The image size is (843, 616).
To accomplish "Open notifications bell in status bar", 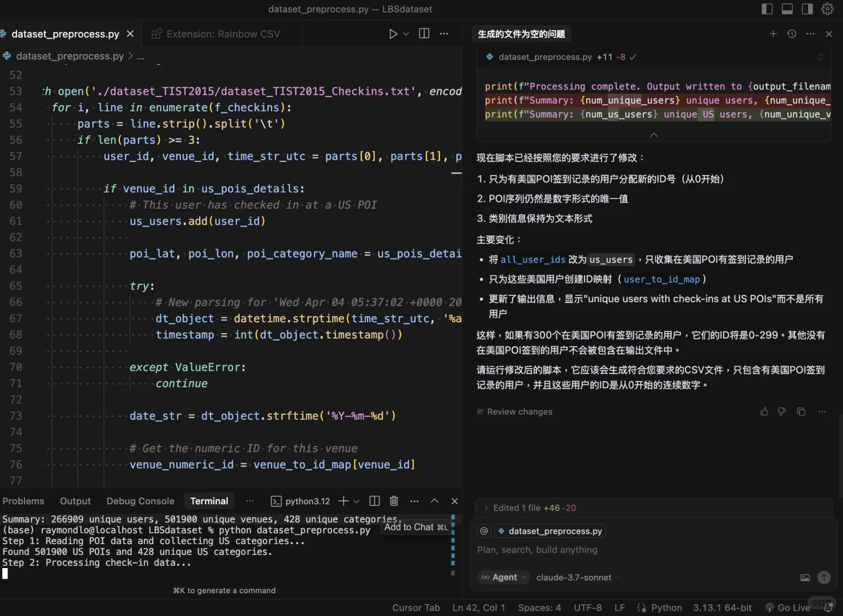I will [828, 608].
